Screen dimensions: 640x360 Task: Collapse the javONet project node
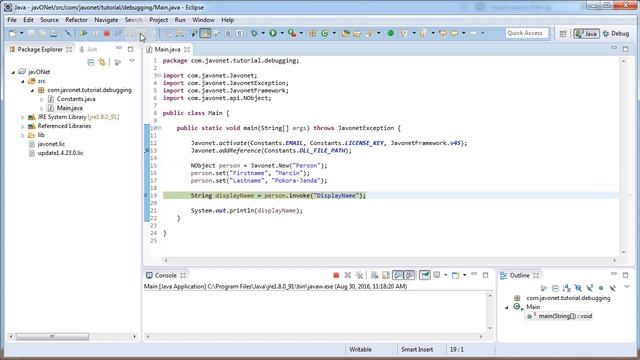(13, 72)
